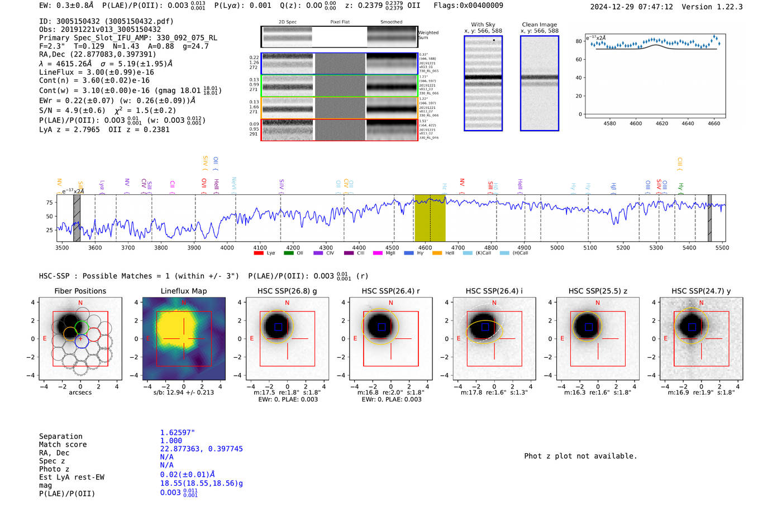Select the orange-bordered 2D spectrum fiber row

[x=339, y=108]
